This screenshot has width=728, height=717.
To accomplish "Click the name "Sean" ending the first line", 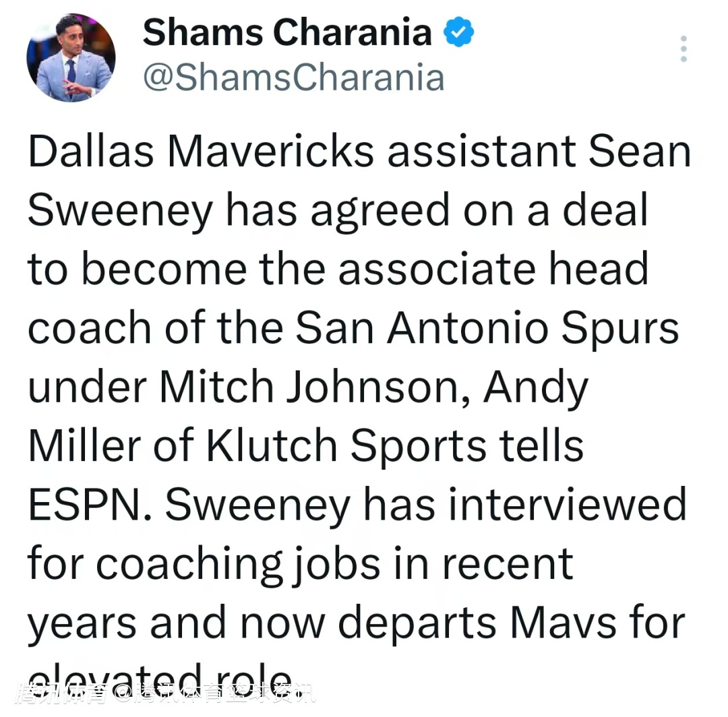I will [640, 151].
